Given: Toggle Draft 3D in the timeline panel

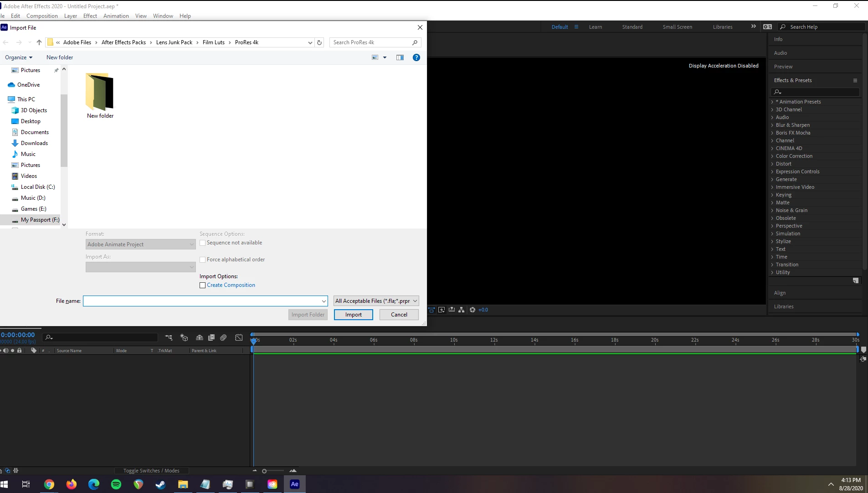Looking at the screenshot, I should [184, 337].
